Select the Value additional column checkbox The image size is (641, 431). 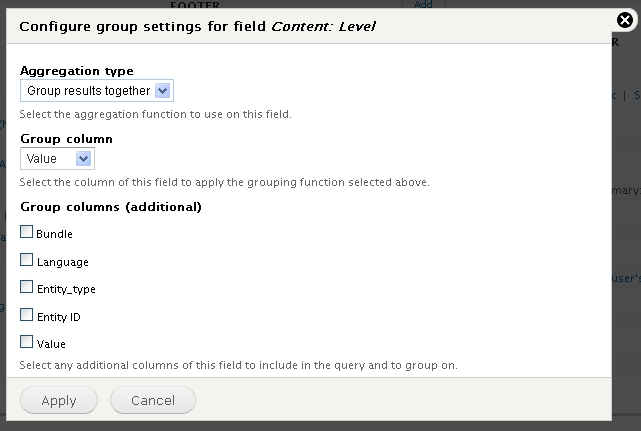(x=27, y=341)
